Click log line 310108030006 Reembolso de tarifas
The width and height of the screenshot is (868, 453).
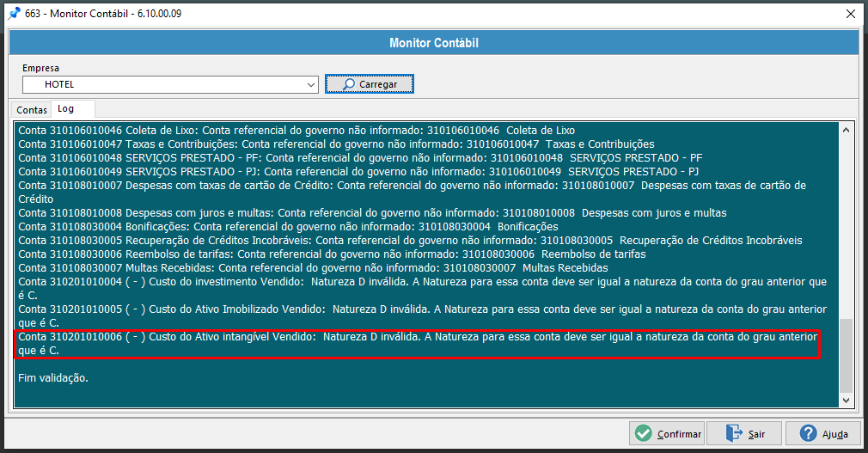tap(332, 254)
